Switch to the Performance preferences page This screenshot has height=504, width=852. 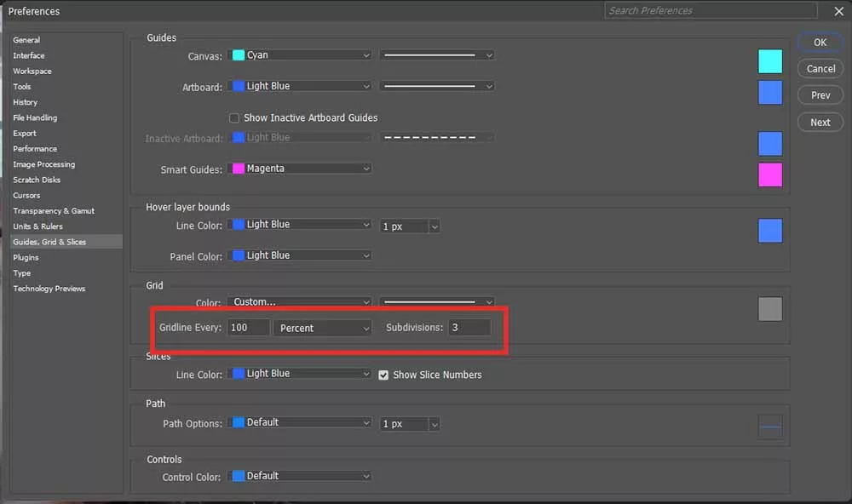pos(35,148)
